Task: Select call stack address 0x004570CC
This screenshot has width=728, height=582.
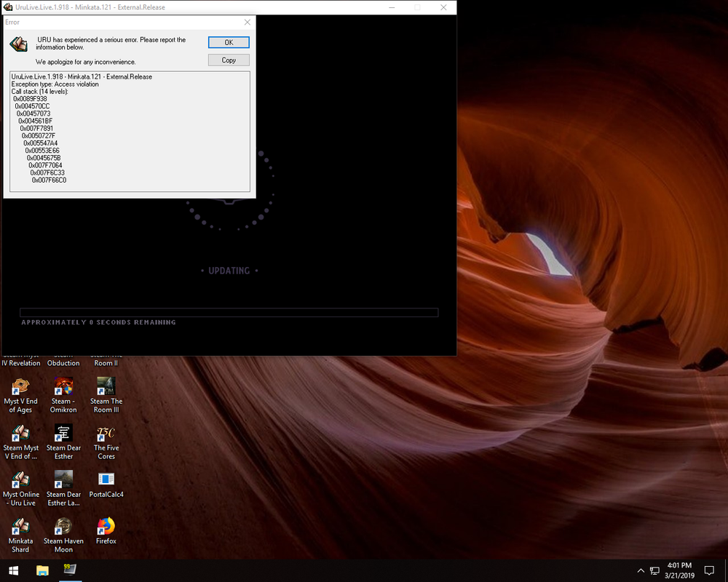Action: [x=32, y=106]
